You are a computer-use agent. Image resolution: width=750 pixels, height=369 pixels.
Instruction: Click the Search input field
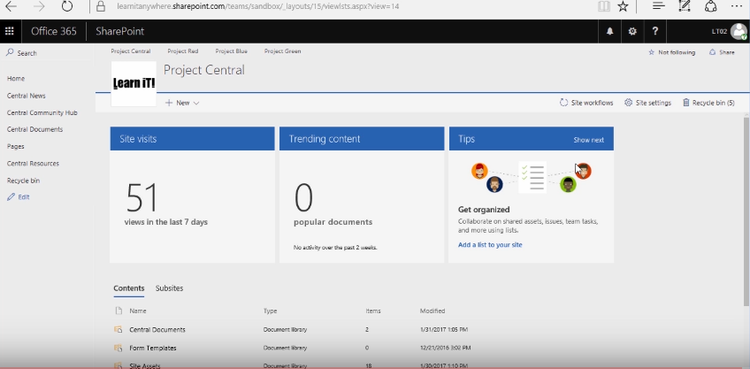[x=48, y=53]
